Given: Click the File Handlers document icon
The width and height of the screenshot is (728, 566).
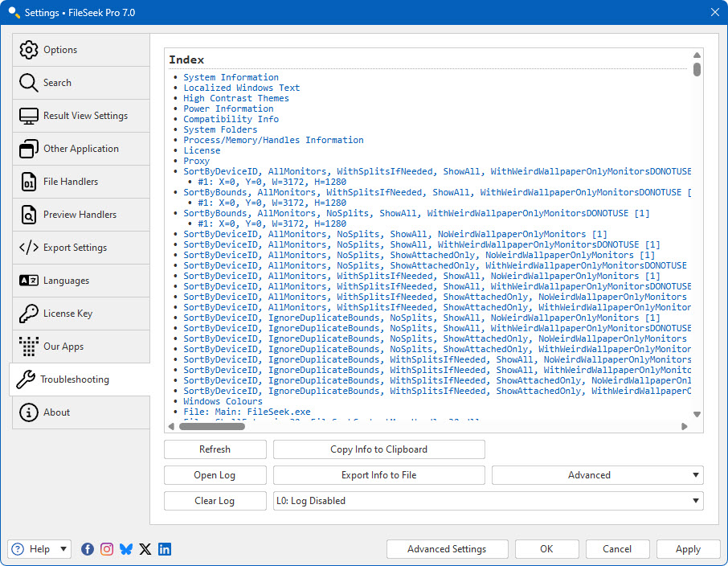Looking at the screenshot, I should (29, 182).
